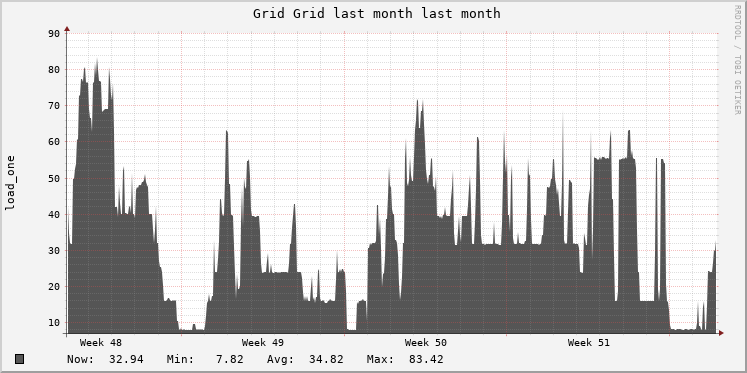This screenshot has width=747, height=373.
Task: Click the 90 tick on the y-axis
Action: tap(54, 33)
